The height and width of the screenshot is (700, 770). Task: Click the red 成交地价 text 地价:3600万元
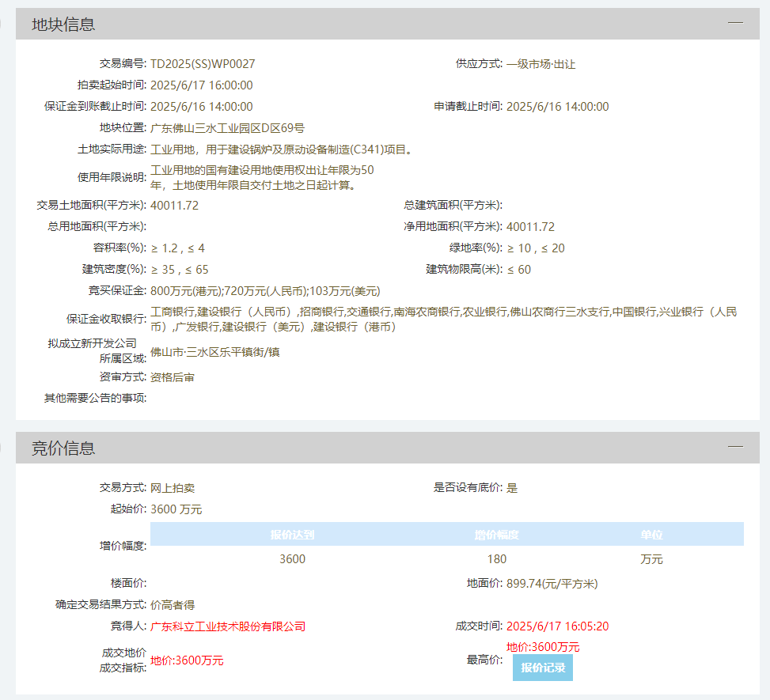[x=187, y=660]
